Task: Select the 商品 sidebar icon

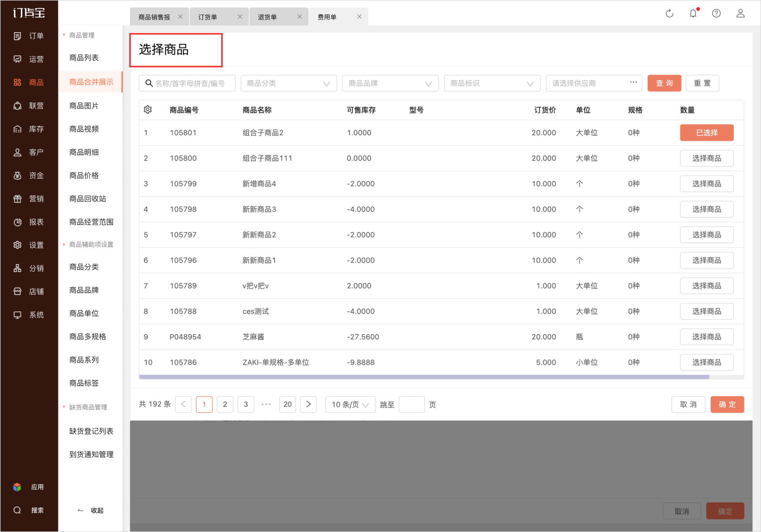Action: click(17, 82)
